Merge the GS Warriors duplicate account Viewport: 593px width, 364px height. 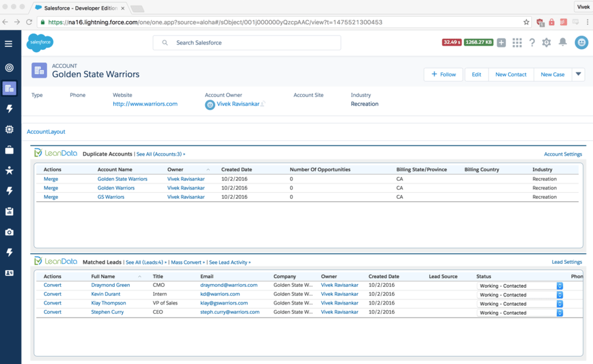coord(50,197)
